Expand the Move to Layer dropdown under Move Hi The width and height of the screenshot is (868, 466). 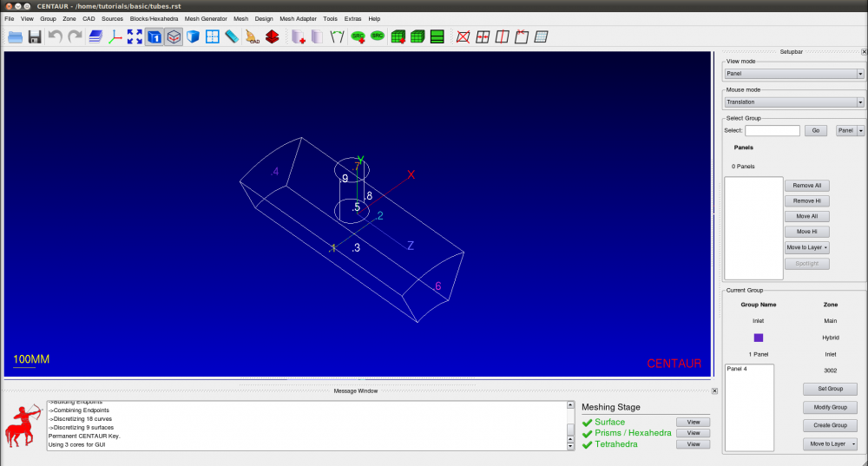807,248
